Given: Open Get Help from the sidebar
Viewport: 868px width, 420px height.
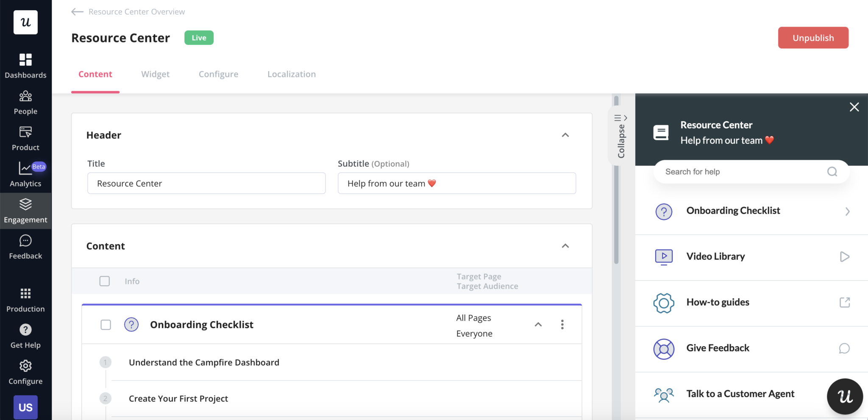Looking at the screenshot, I should (x=25, y=335).
